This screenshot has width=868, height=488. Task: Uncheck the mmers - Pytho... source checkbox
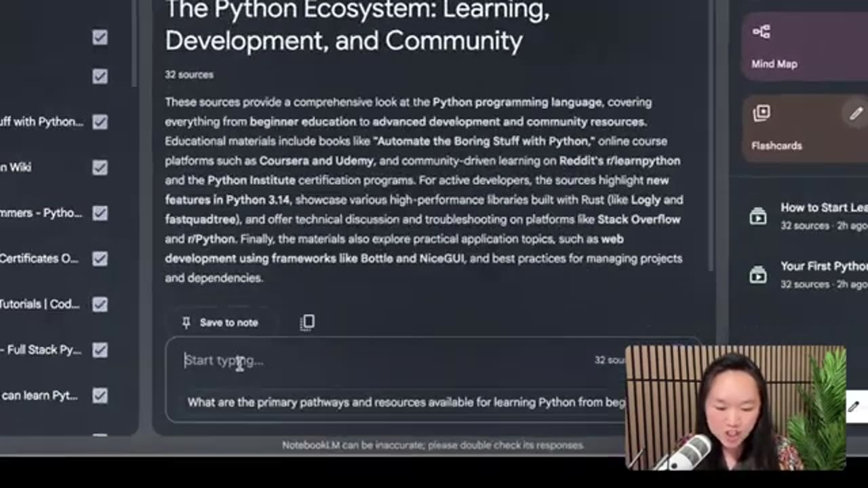point(100,213)
